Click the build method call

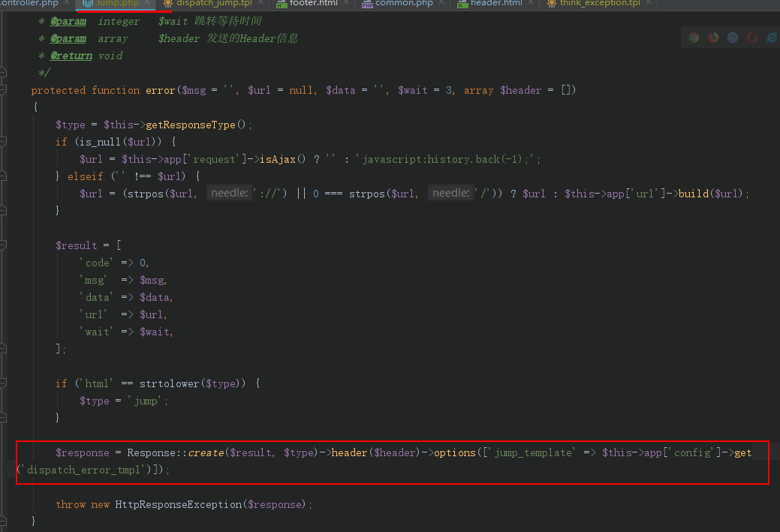[x=694, y=194]
